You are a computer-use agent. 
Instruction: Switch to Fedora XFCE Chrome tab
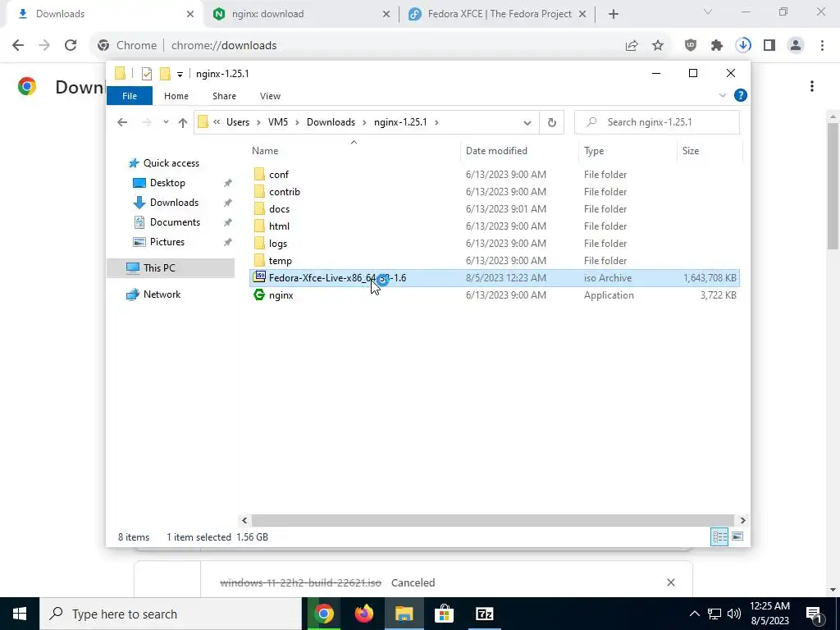[498, 14]
